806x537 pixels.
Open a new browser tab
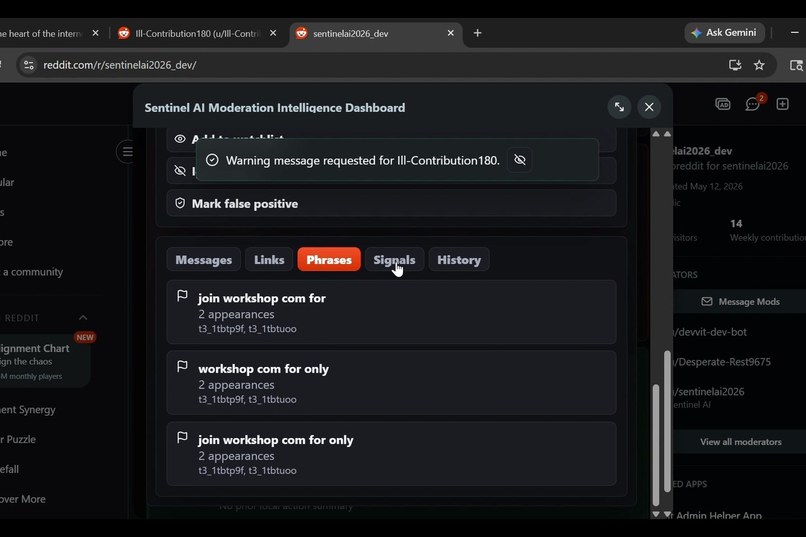click(478, 33)
